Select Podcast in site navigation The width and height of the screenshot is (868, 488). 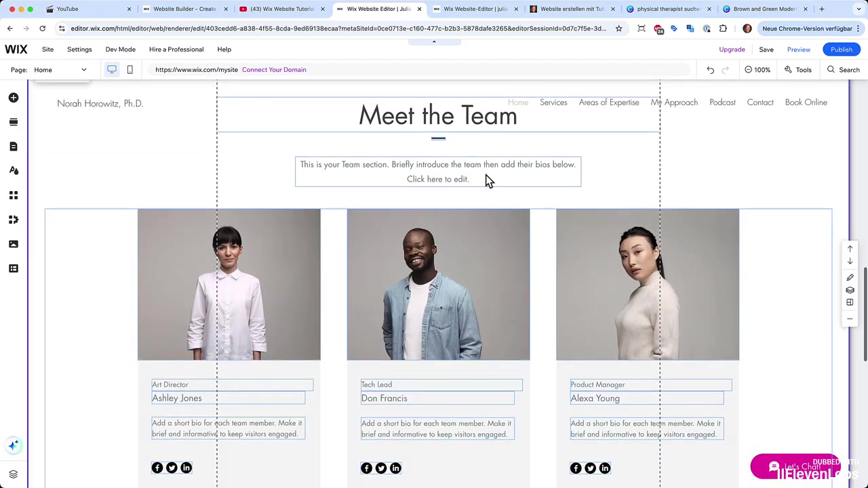pos(722,102)
